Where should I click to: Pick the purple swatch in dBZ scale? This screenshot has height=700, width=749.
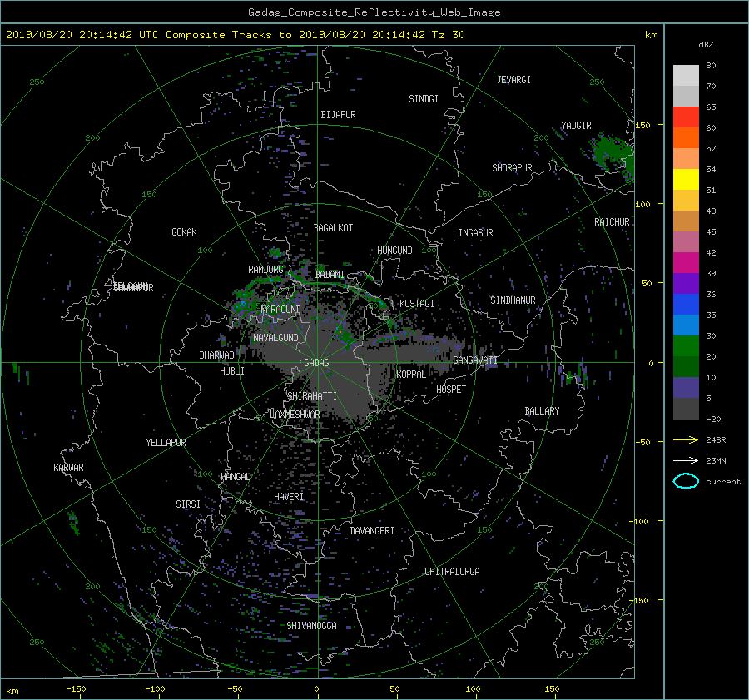[x=686, y=283]
